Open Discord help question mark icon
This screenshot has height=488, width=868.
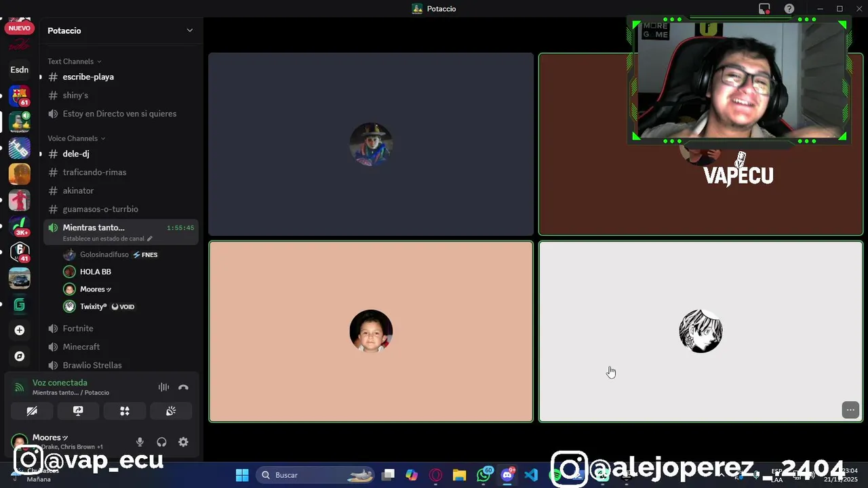789,9
